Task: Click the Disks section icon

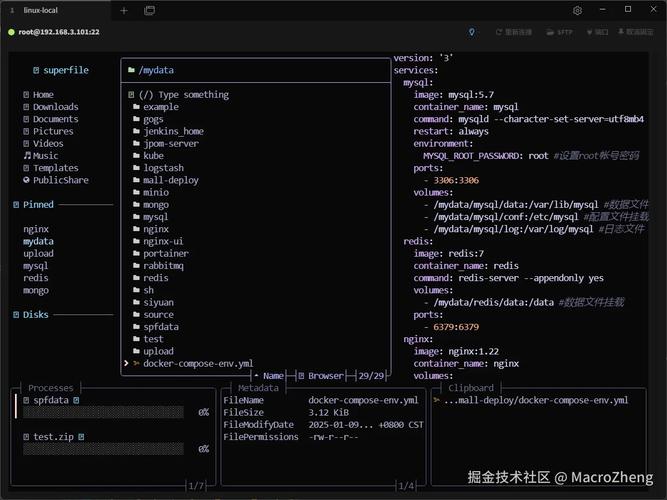Action: click(x=16, y=315)
